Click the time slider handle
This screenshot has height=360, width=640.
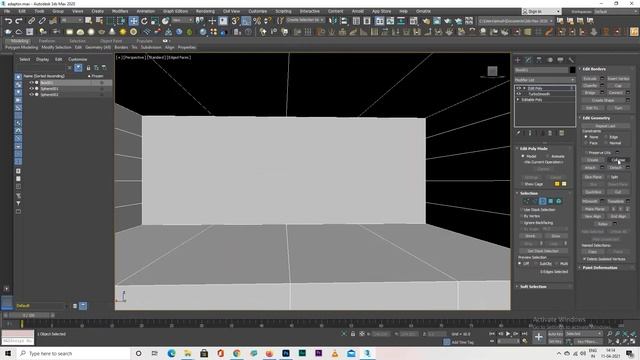[29, 316]
